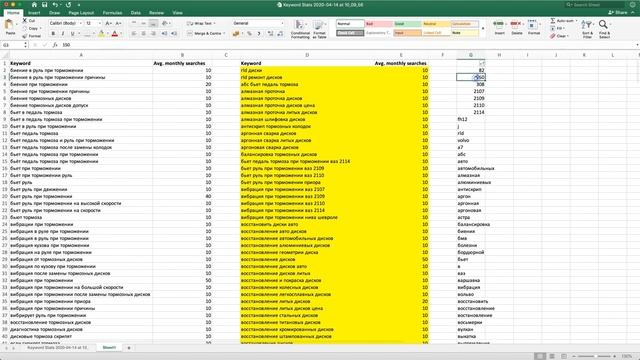The image size is (640, 360).
Task: Activate the Format painter
Action: click(31, 36)
